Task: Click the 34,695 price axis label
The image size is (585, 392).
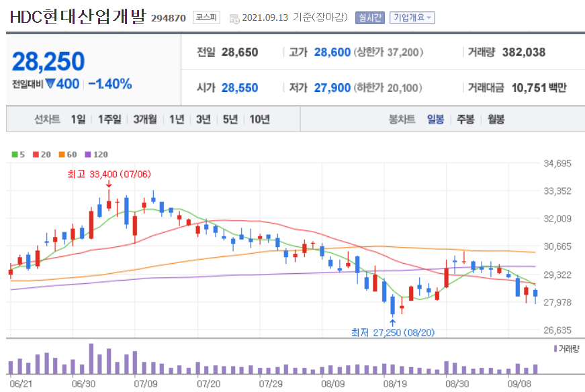Action: click(557, 163)
